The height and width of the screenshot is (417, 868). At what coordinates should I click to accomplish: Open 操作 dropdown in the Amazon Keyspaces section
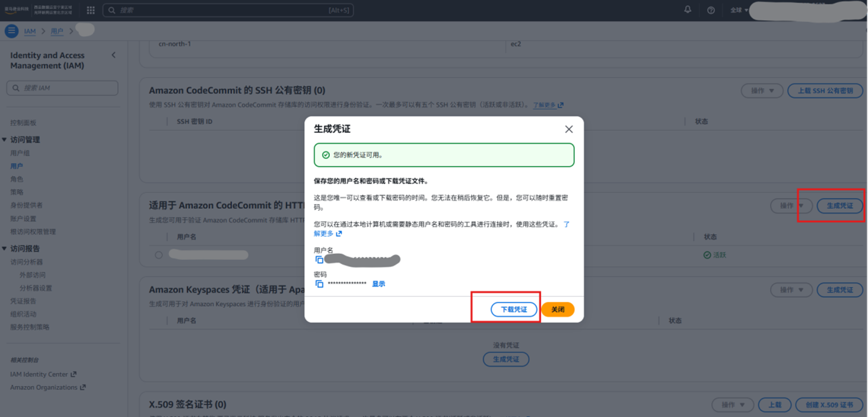[791, 290]
